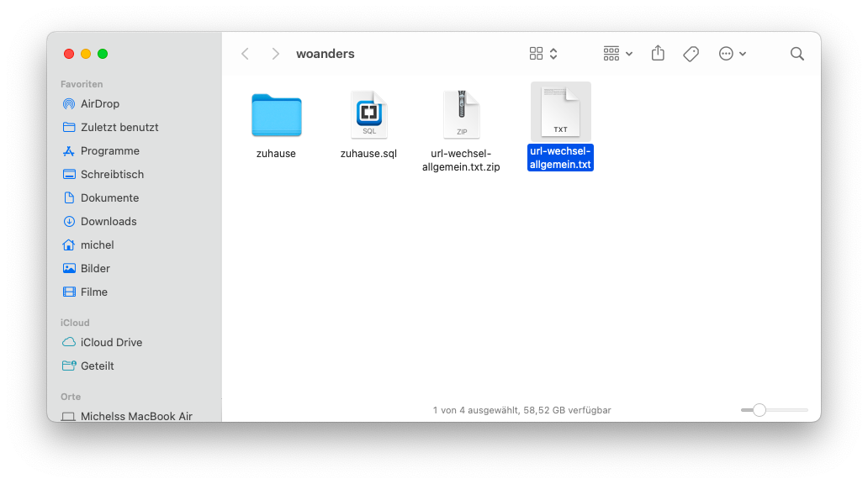Open the Group By dropdown
The image size is (868, 484).
pos(618,54)
